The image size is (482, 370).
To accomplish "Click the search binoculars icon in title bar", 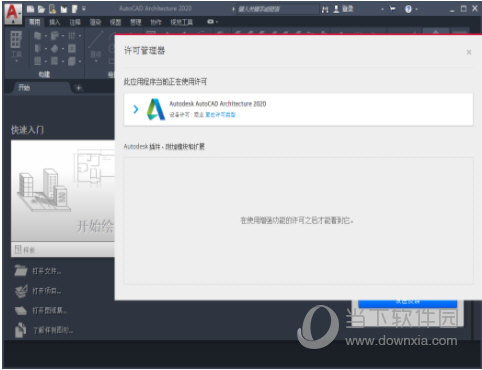I will (325, 9).
